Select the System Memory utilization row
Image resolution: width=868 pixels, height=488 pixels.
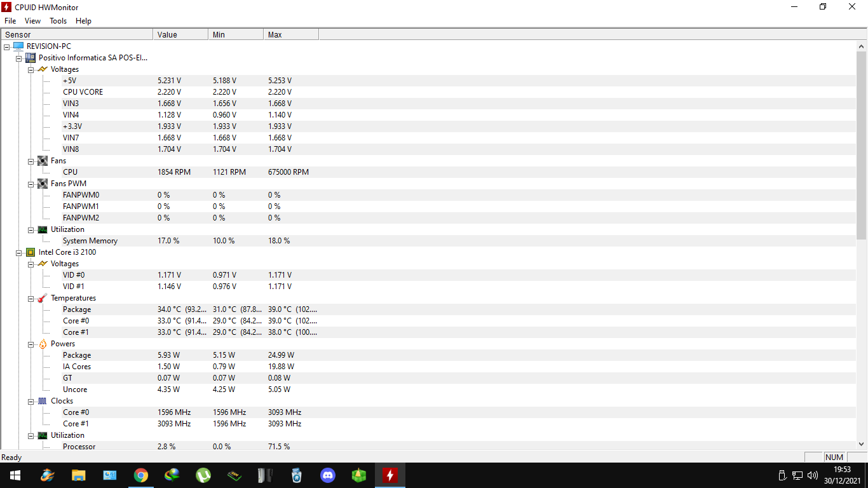[428, 241]
